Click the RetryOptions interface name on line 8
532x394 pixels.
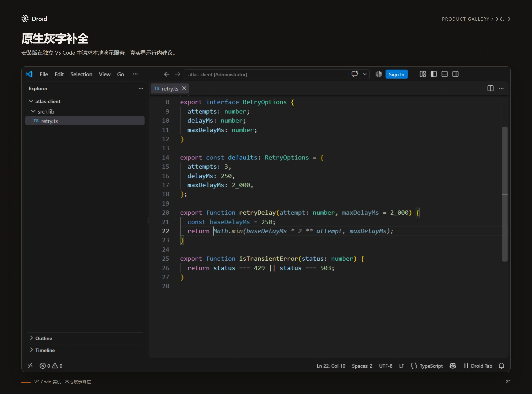(265, 102)
